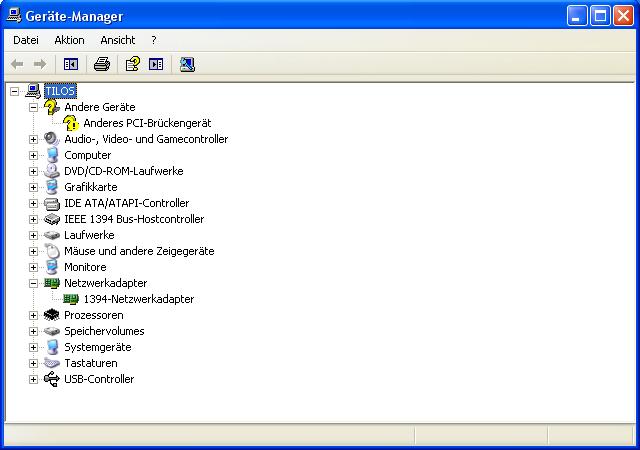Screen dimensions: 640x450
Task: Expand the Speichervolumes branch
Action: 33,332
